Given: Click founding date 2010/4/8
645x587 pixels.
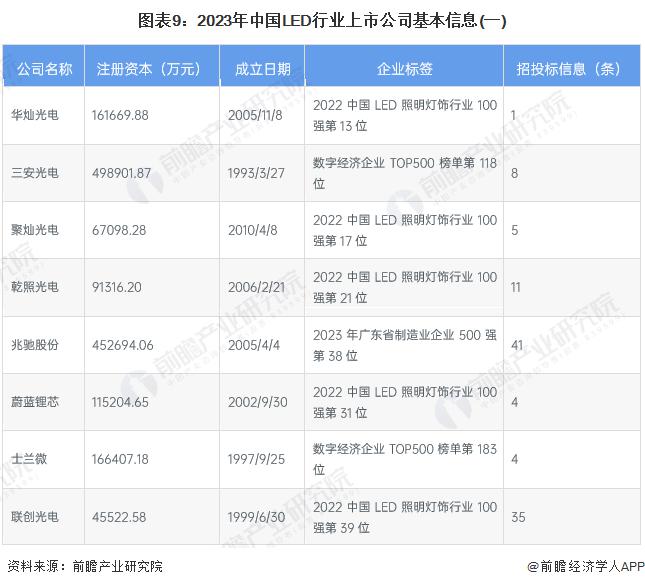Looking at the screenshot, I should click(x=253, y=230).
